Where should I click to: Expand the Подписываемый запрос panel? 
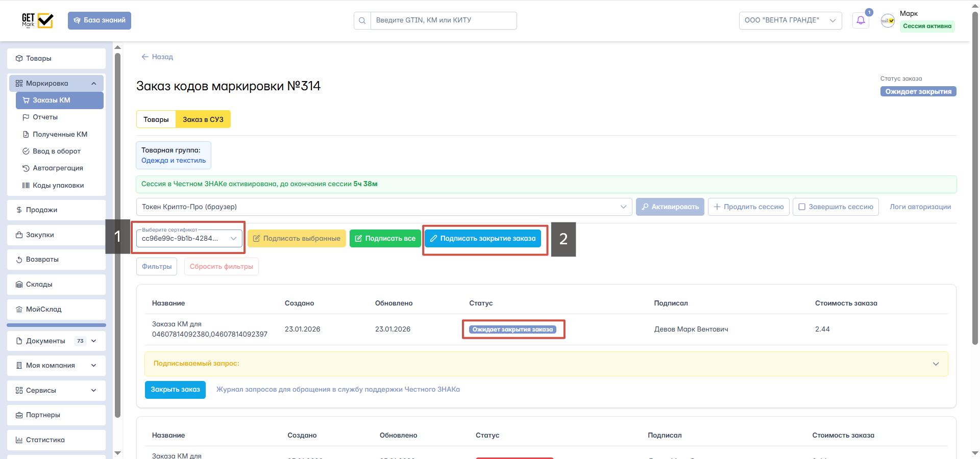pos(546,364)
